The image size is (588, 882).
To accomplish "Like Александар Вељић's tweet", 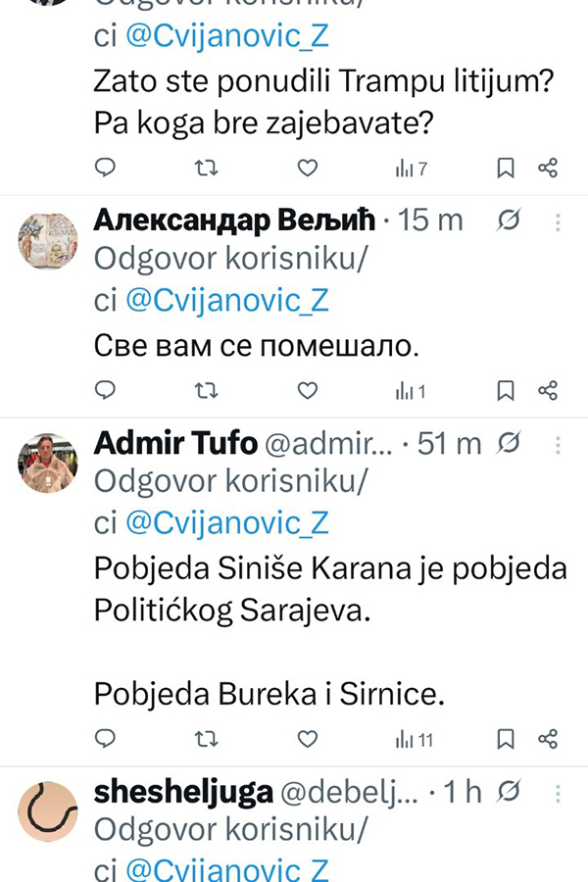I will (307, 391).
